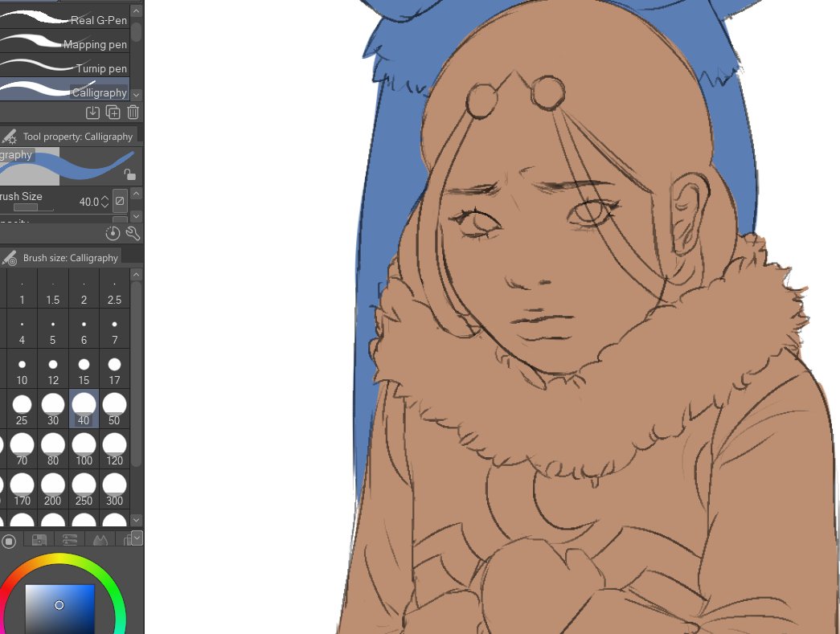The height and width of the screenshot is (634, 840).
Task: Apply brush size preset 120
Action: [x=114, y=449]
